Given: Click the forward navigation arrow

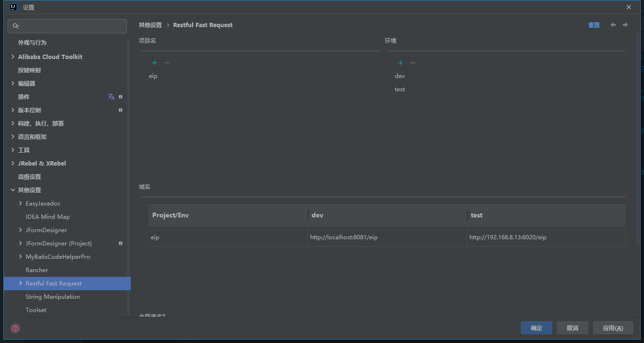Looking at the screenshot, I should [625, 25].
